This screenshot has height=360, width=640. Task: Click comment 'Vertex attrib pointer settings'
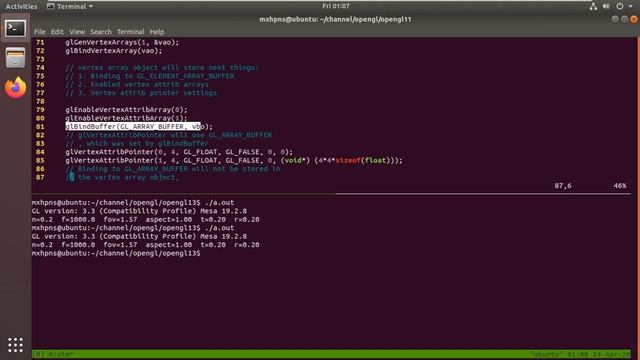click(x=141, y=93)
